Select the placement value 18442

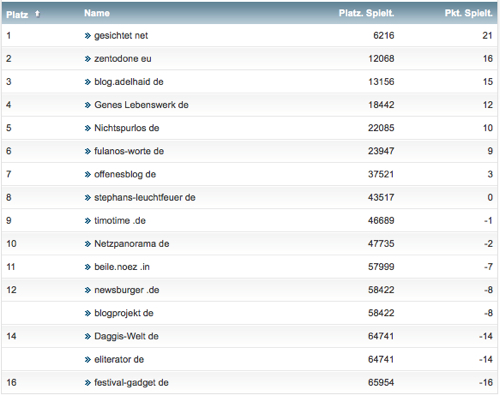tap(381, 105)
